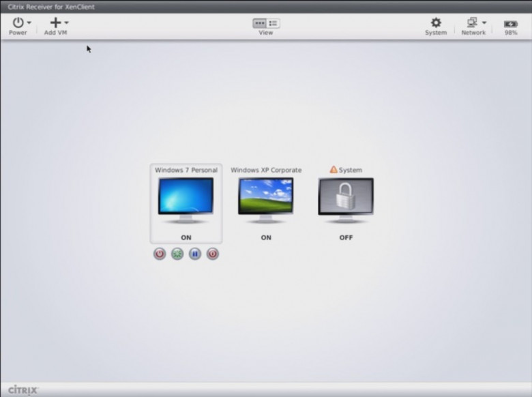Image resolution: width=532 pixels, height=397 pixels.
Task: Open the Add VM dropdown arrow
Action: tap(67, 23)
